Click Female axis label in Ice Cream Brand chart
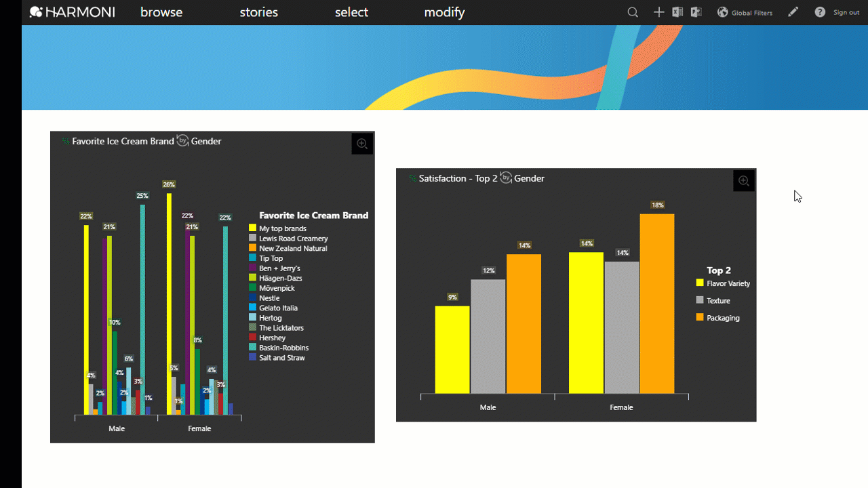This screenshot has width=868, height=488. (x=199, y=428)
